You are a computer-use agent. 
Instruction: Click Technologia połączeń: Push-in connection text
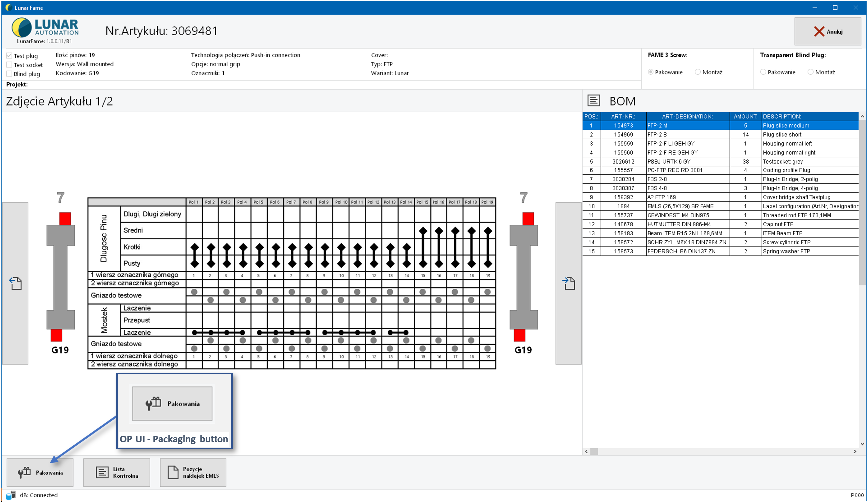(x=245, y=55)
